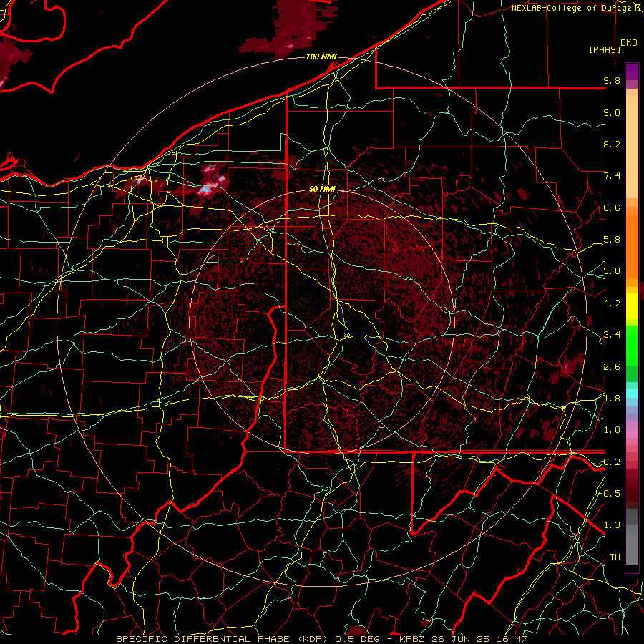Click the 7.4 value on the color scale
644x644 pixels.
click(612, 176)
